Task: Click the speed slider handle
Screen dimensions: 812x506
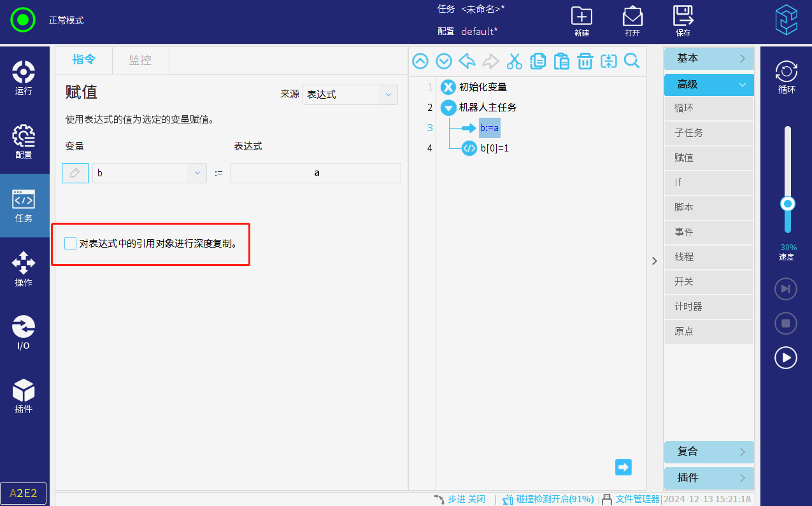Action: click(788, 204)
